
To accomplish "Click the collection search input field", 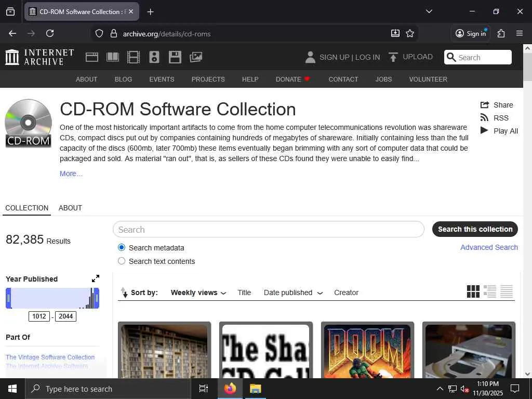I will point(269,229).
